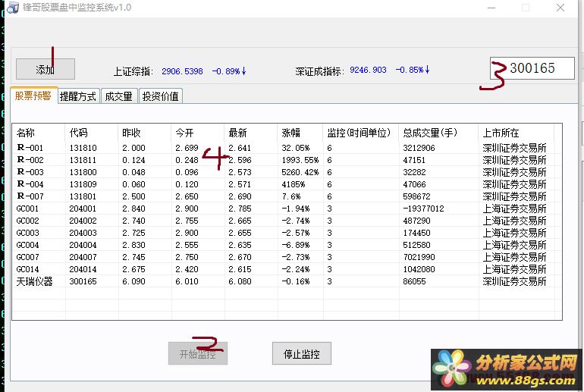Click volume cell 86055
Image resolution: width=584 pixels, height=392 pixels.
tap(414, 281)
